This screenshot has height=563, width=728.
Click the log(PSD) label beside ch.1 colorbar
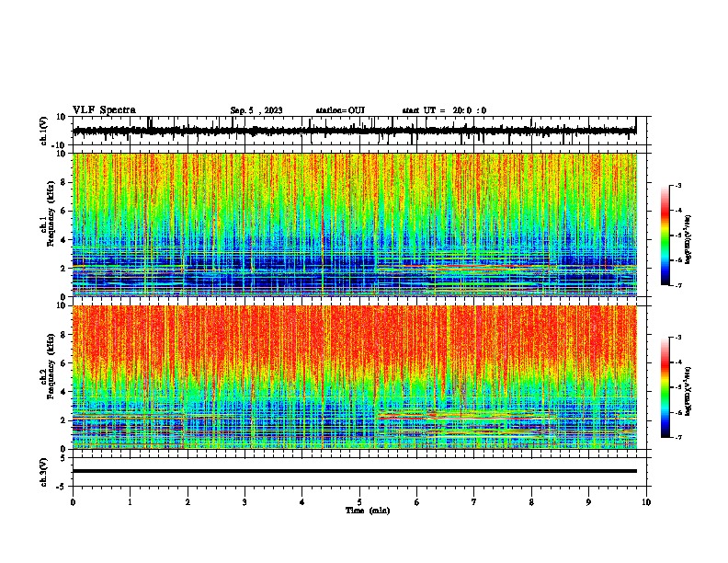(688, 240)
